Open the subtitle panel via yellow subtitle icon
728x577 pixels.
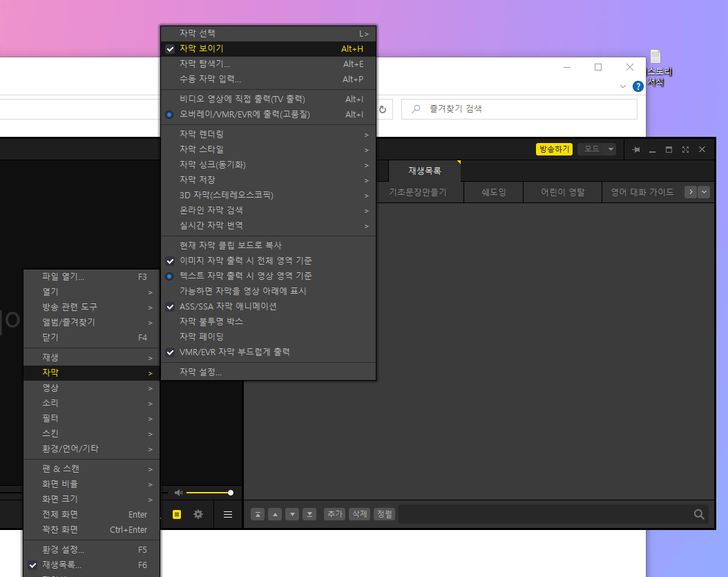(x=178, y=514)
